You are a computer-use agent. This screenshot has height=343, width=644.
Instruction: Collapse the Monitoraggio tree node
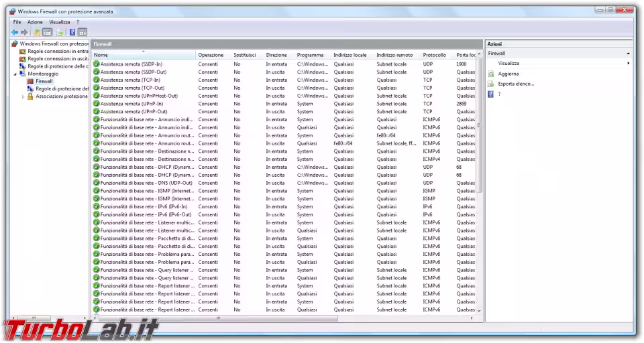click(x=16, y=74)
